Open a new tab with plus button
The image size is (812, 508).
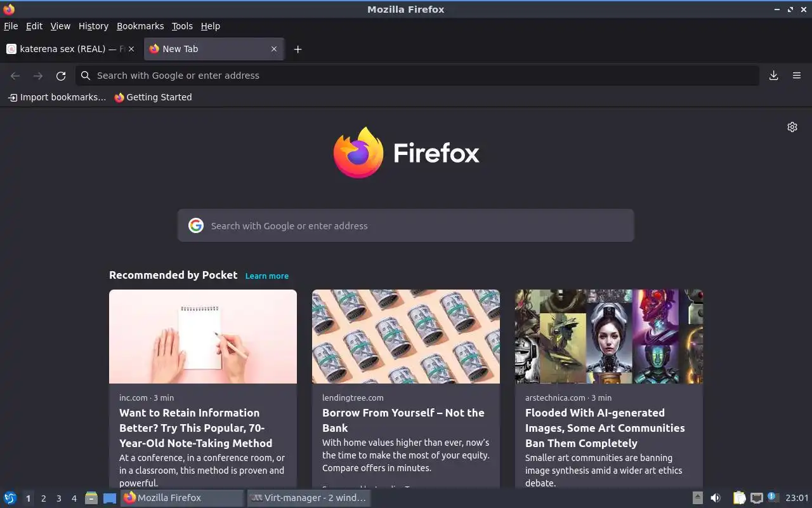(x=298, y=49)
